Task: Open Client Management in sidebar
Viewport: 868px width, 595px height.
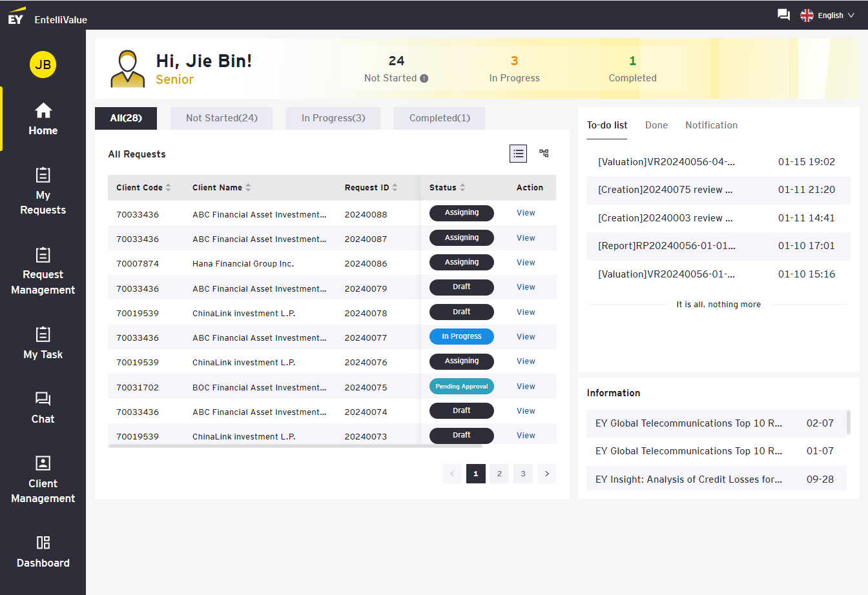Action: pyautogui.click(x=43, y=479)
